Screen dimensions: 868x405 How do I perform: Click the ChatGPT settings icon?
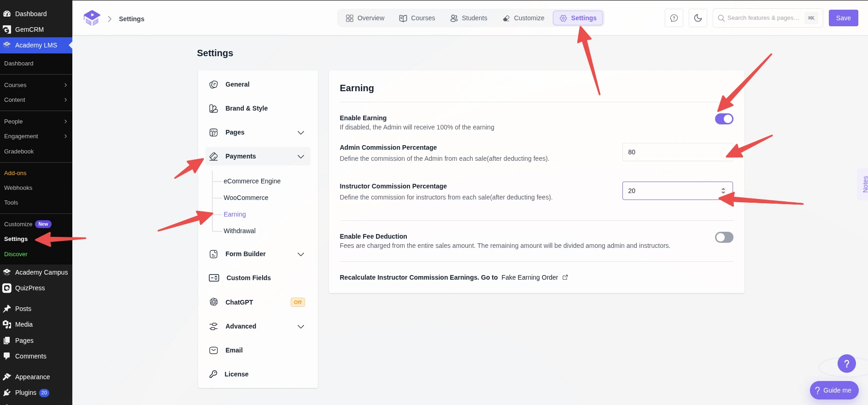[213, 302]
